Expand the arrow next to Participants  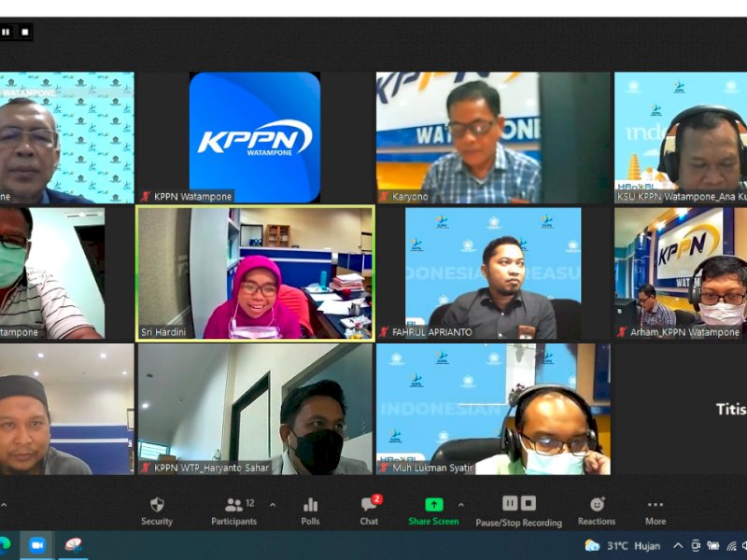pos(273,505)
